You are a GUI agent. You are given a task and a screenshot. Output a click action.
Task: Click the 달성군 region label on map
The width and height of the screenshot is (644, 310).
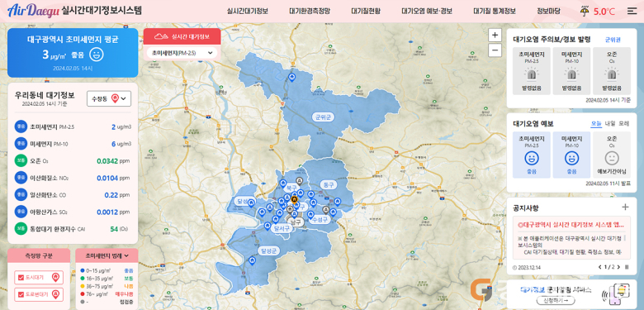pyautogui.click(x=267, y=250)
